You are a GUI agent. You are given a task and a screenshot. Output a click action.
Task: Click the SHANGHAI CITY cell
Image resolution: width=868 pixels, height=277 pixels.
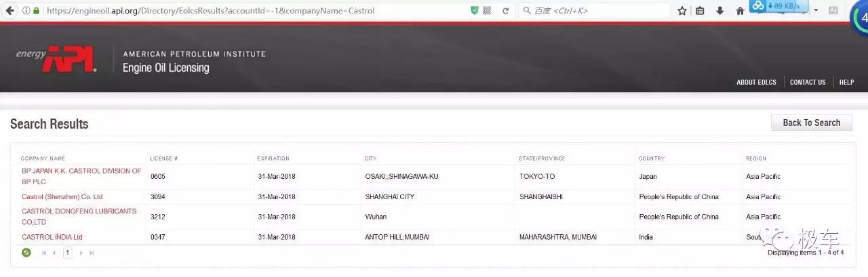click(x=389, y=197)
